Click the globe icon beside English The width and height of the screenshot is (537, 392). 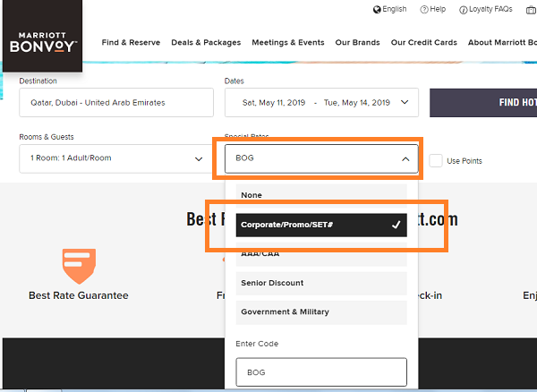pos(377,10)
